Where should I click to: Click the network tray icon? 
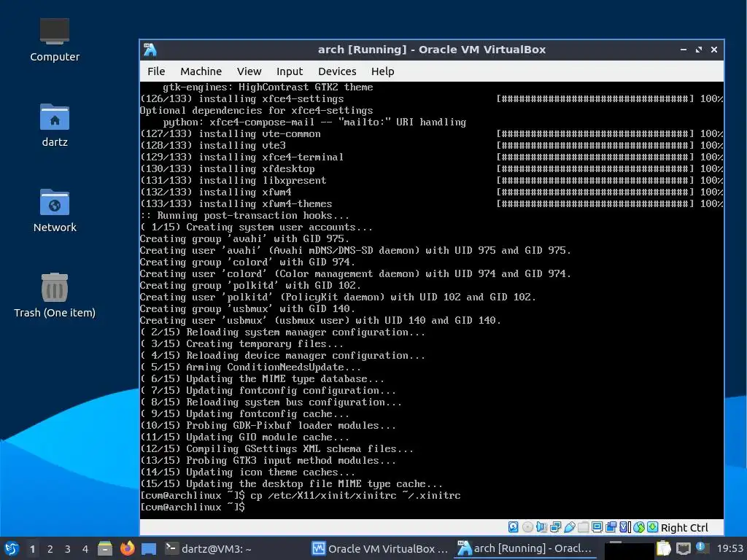(x=683, y=549)
